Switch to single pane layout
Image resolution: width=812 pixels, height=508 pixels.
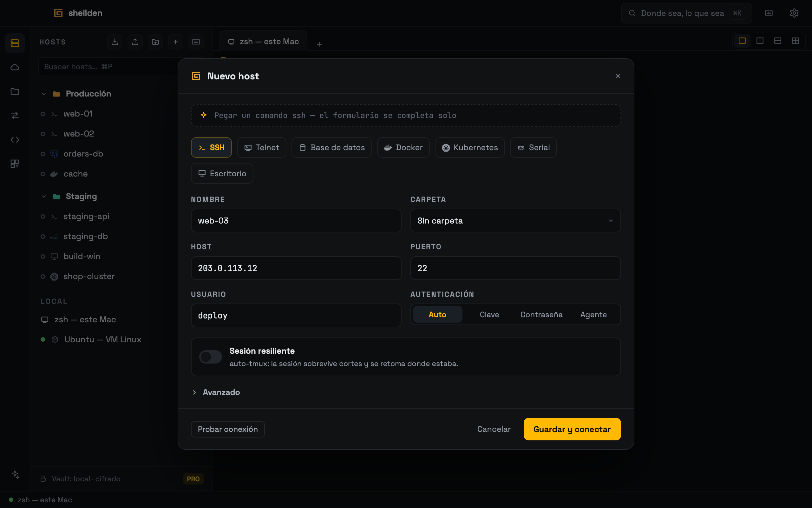coord(742,41)
